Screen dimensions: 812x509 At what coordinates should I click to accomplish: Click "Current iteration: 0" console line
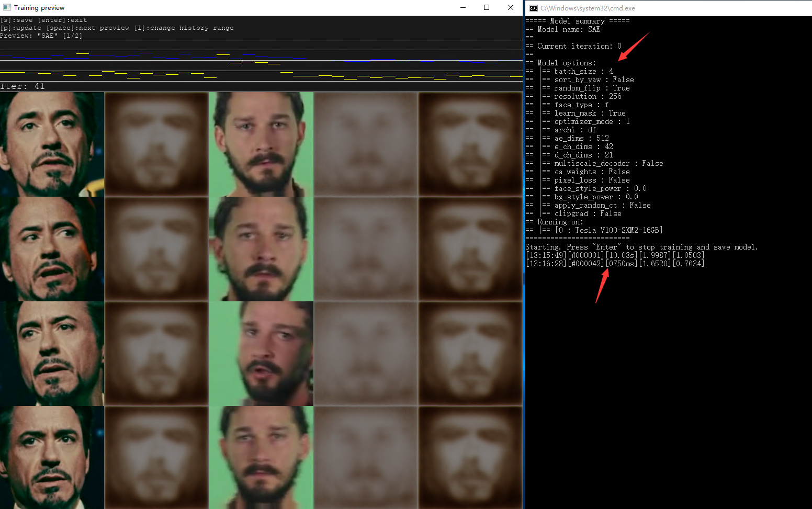pyautogui.click(x=579, y=46)
